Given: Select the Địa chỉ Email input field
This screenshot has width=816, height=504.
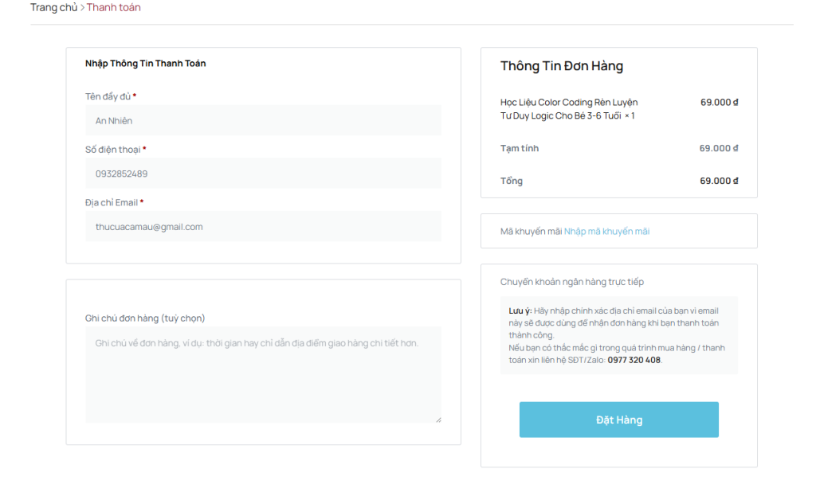Looking at the screenshot, I should [x=263, y=227].
